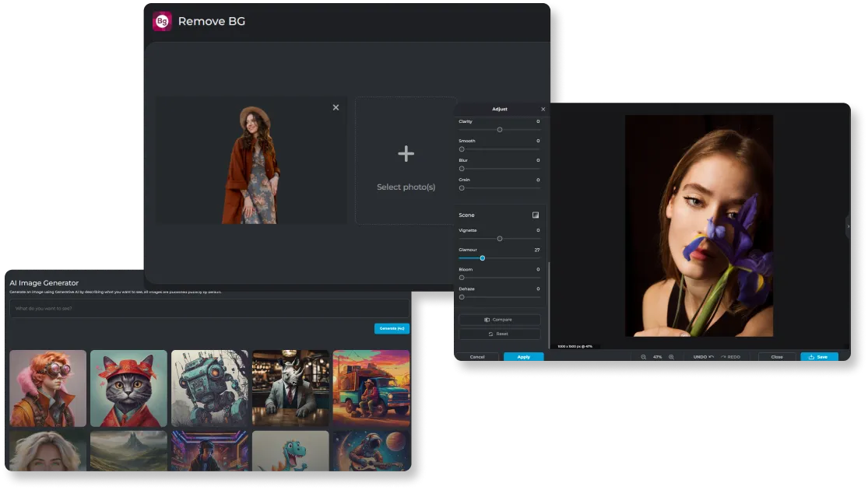Image resolution: width=868 pixels, height=490 pixels.
Task: Open the blonde woman portrait thumbnail
Action: [x=48, y=451]
